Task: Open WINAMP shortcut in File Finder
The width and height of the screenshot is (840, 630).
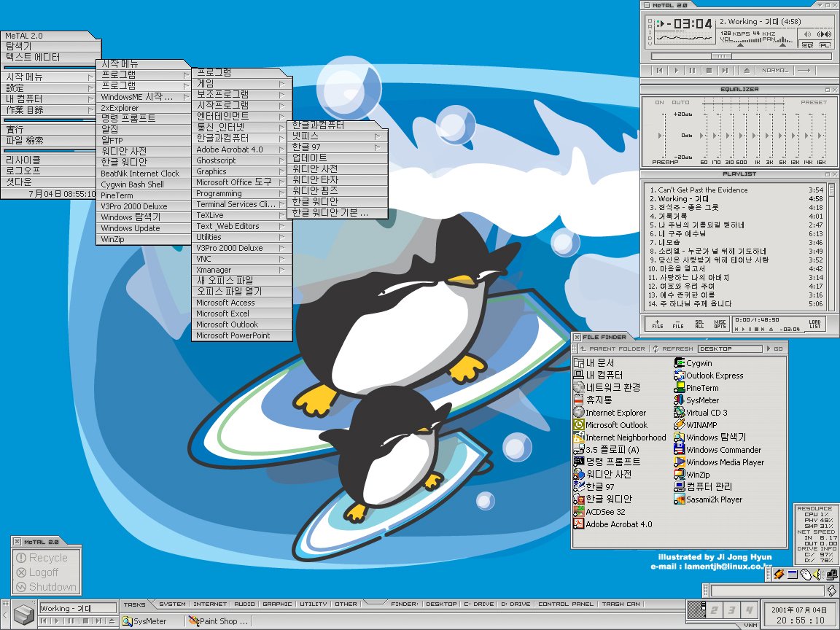Action: (x=696, y=425)
